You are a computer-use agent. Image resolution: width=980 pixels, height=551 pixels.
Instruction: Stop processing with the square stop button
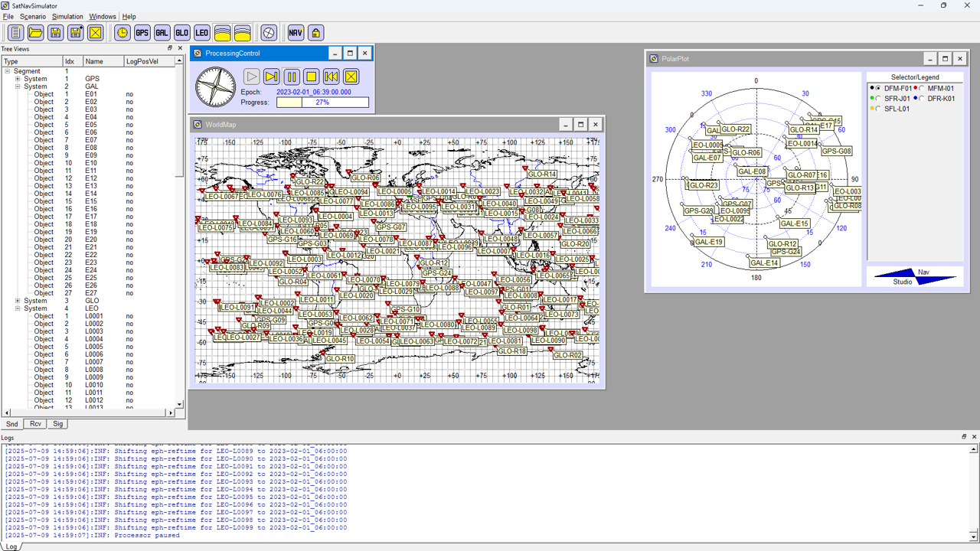(x=311, y=77)
